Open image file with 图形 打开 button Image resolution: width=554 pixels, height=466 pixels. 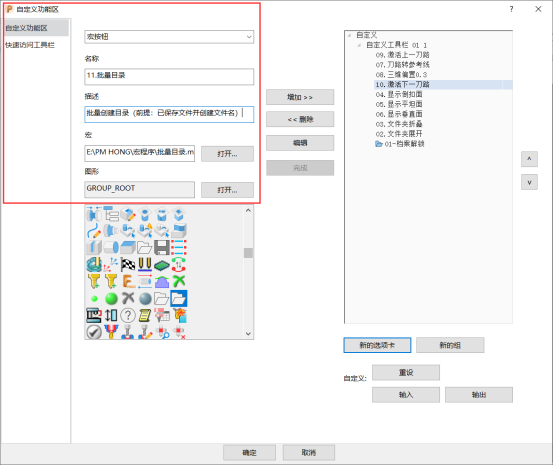227,190
